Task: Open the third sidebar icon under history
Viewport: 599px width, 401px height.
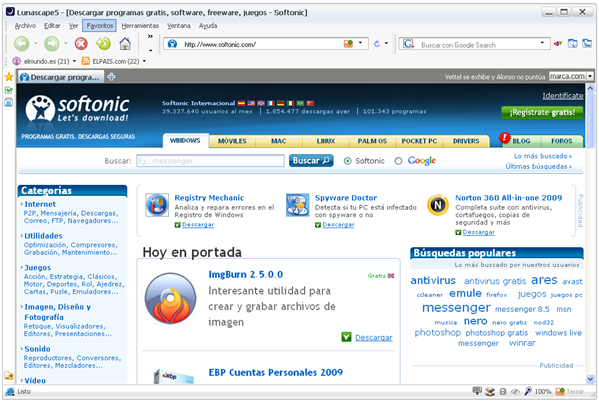Action: coord(8,102)
